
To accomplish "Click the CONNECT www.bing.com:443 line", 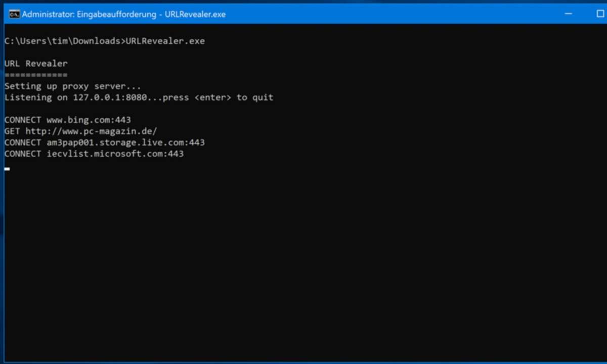I will [x=68, y=120].
